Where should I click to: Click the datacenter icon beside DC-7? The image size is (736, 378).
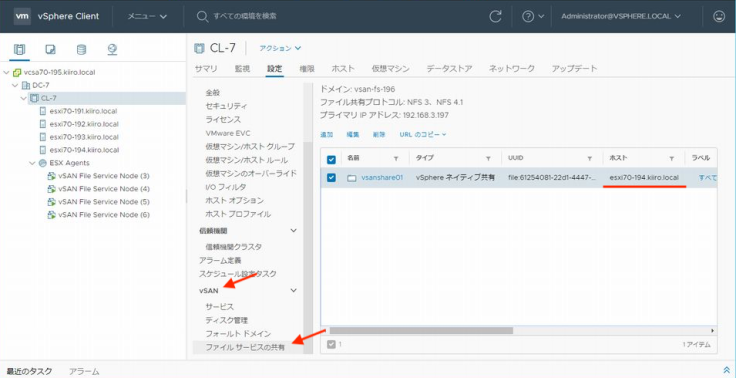[26, 85]
